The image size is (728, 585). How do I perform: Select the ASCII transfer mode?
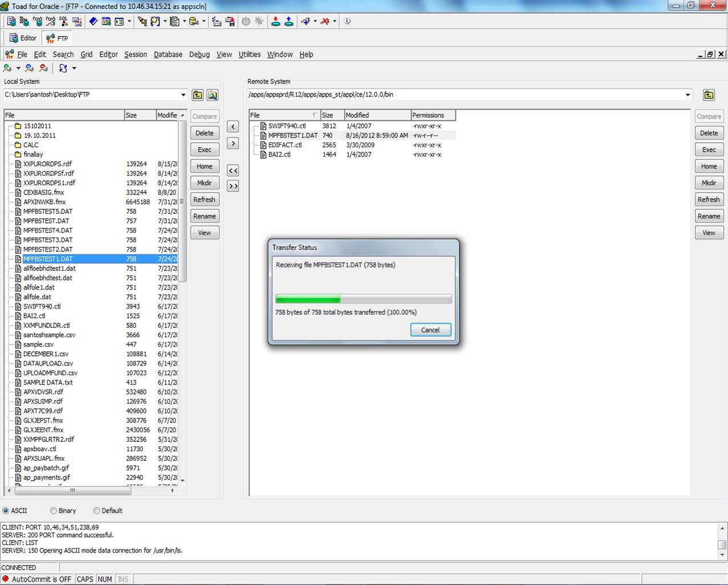[6, 510]
